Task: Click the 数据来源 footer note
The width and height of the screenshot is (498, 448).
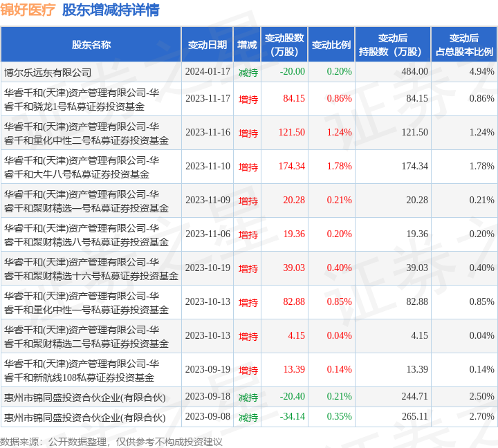Action: click(x=111, y=442)
